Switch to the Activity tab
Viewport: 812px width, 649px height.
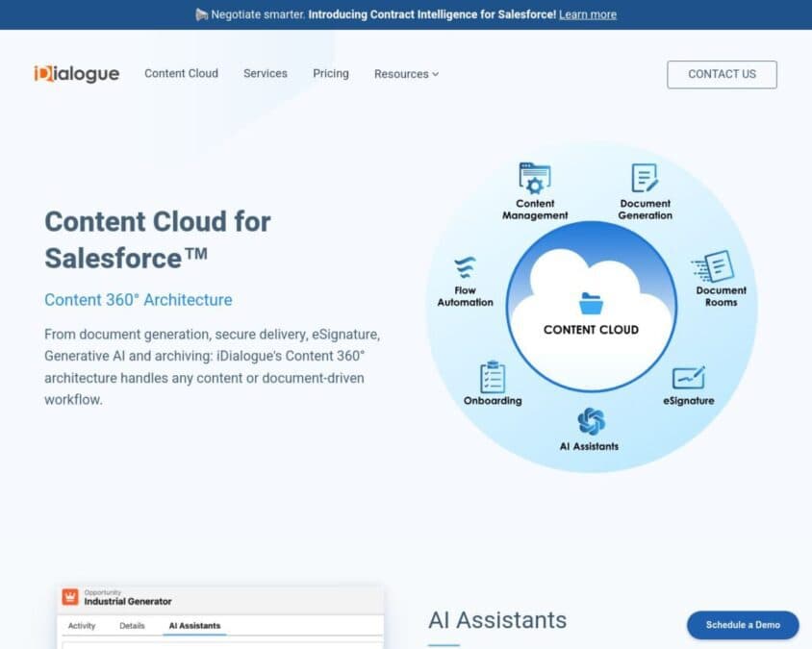click(82, 626)
